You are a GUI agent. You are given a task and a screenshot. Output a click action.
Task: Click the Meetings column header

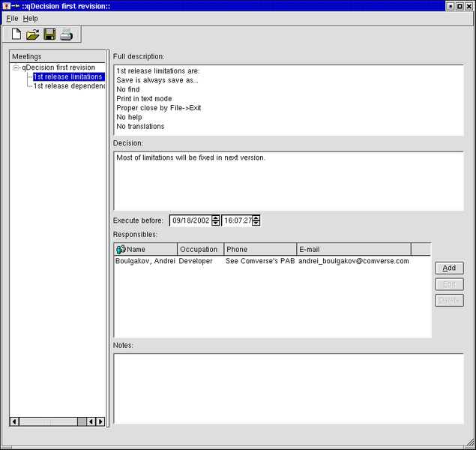click(x=58, y=56)
